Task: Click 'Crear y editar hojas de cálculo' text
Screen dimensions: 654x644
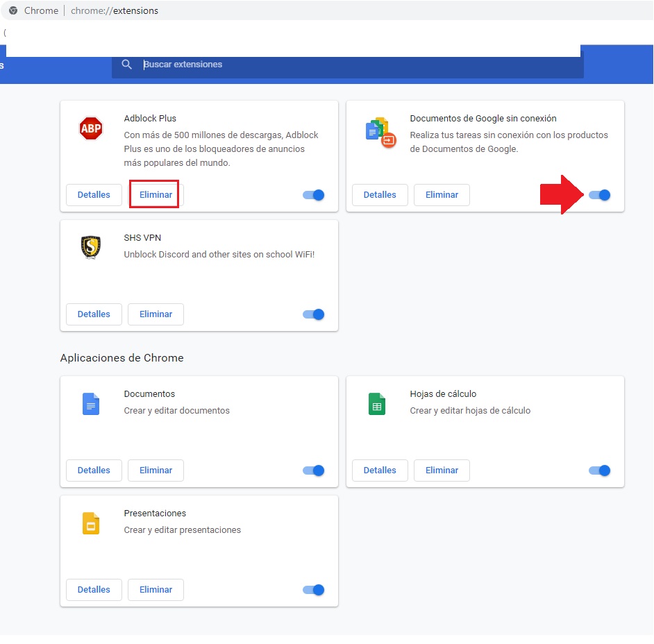Action: (470, 411)
